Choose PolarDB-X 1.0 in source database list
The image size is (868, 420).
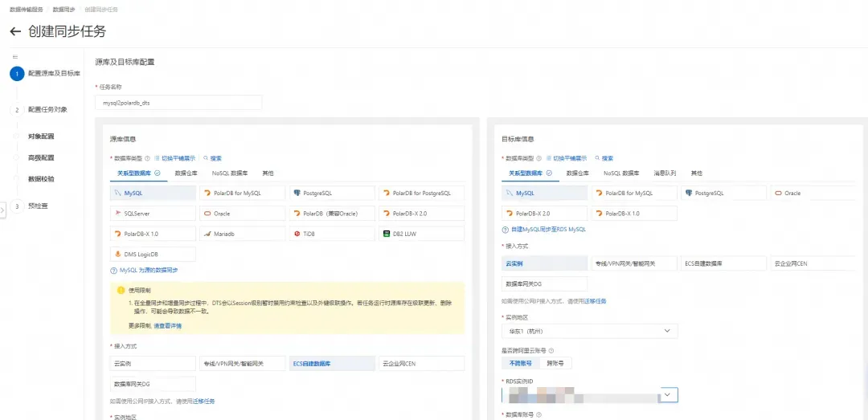(x=154, y=234)
